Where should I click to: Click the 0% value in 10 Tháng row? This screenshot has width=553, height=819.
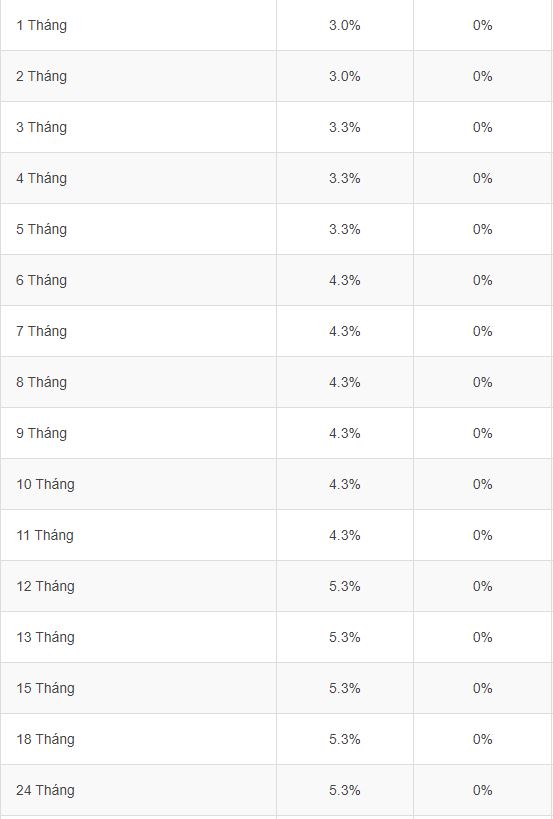click(483, 484)
